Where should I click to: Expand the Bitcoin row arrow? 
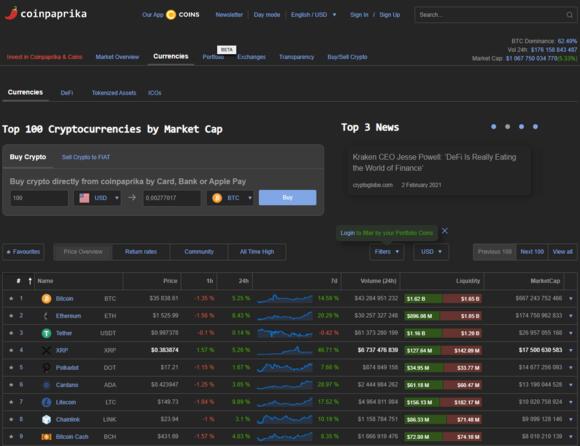pyautogui.click(x=571, y=298)
